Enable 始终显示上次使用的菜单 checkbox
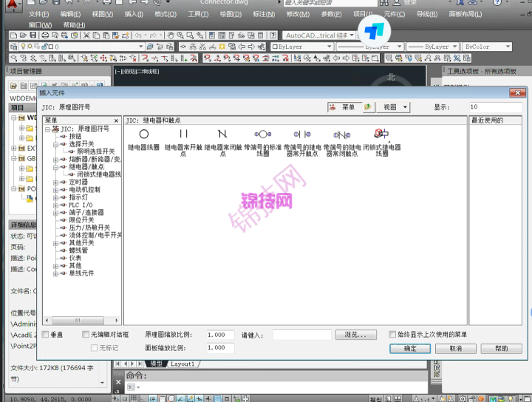This screenshot has height=402, width=532. pyautogui.click(x=392, y=335)
